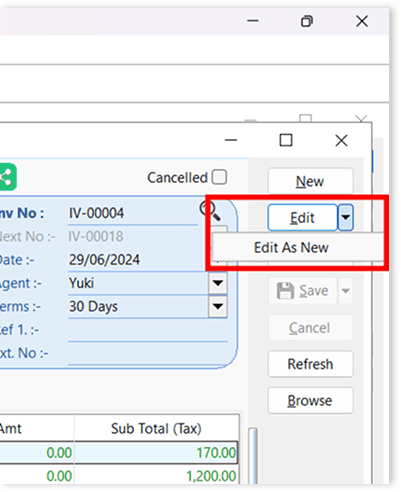This screenshot has width=402, height=492.
Task: Click the New button
Action: tap(310, 181)
